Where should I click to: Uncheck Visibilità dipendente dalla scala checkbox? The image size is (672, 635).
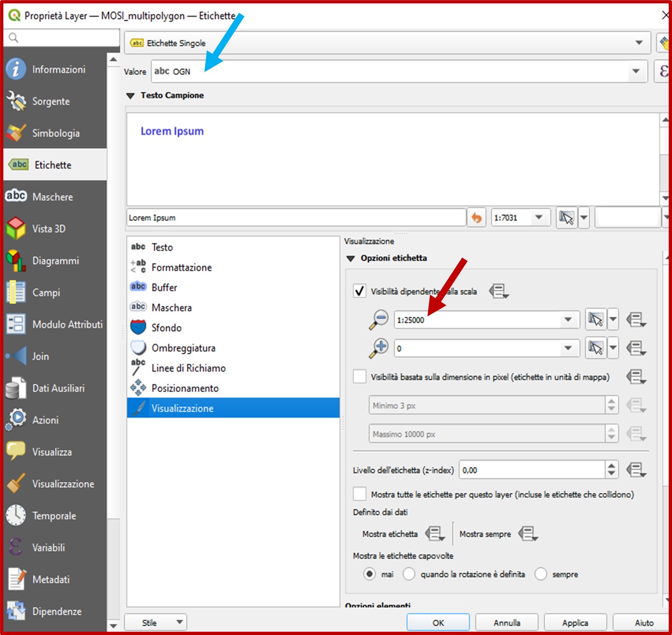point(359,291)
